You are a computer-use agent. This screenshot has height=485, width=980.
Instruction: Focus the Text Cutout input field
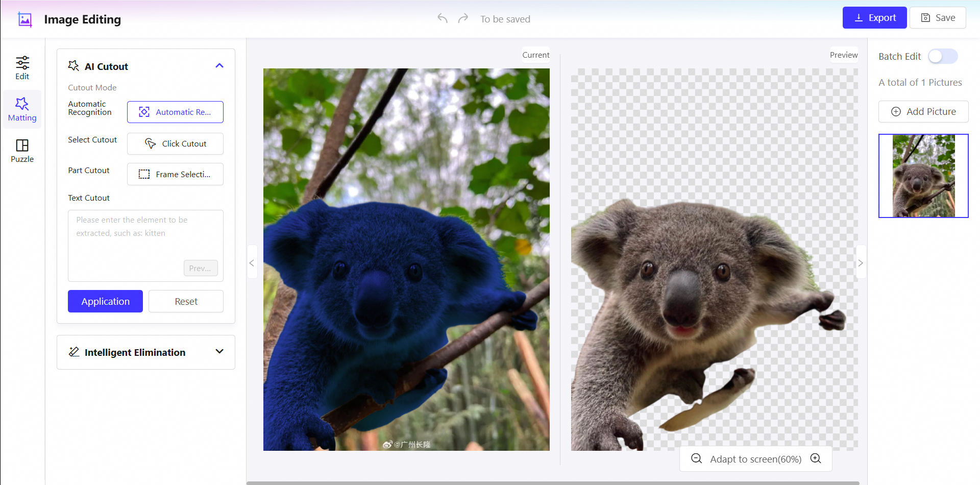pos(145,246)
